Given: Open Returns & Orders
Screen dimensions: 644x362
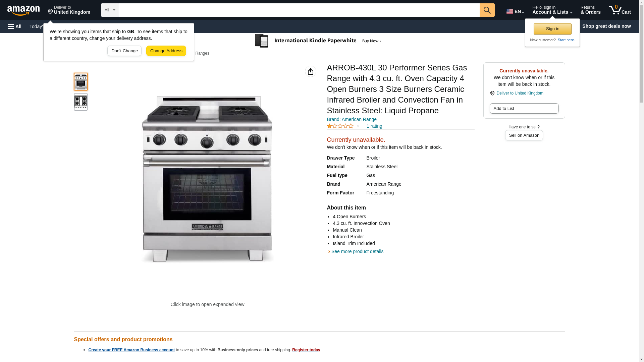Looking at the screenshot, I should (590, 10).
